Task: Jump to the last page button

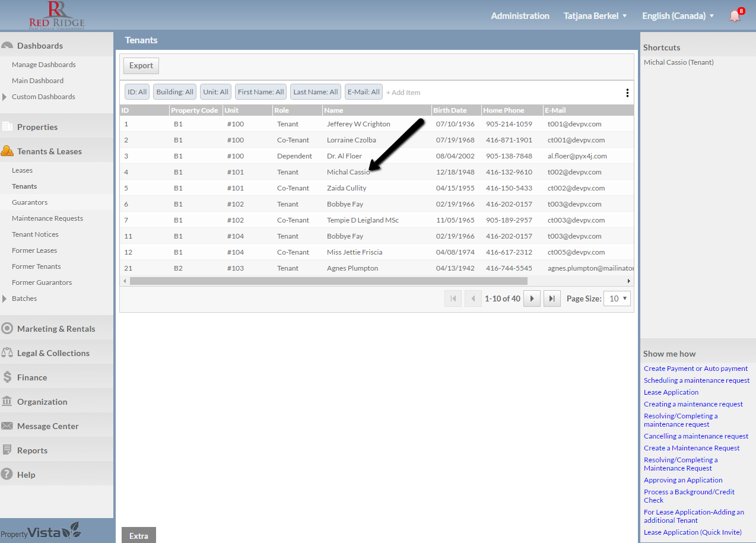Action: pos(552,299)
